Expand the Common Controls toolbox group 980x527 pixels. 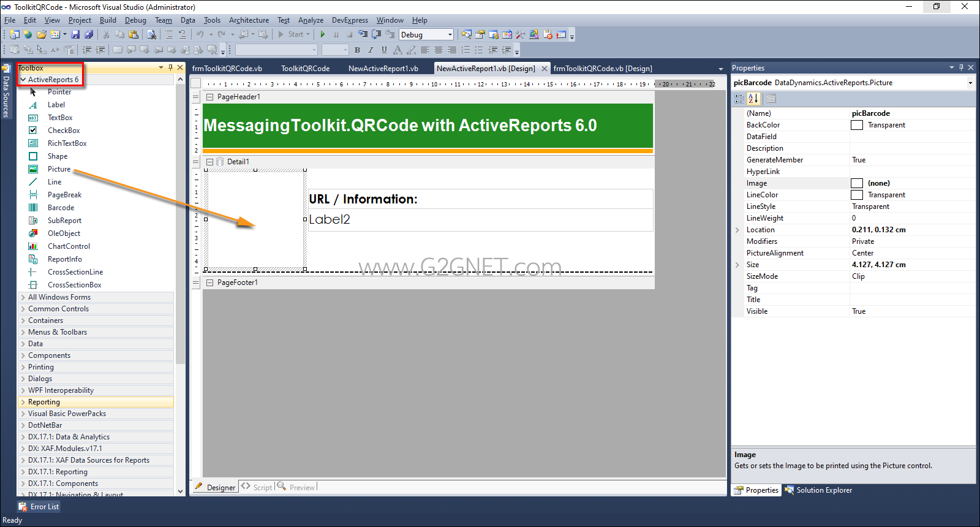click(23, 309)
